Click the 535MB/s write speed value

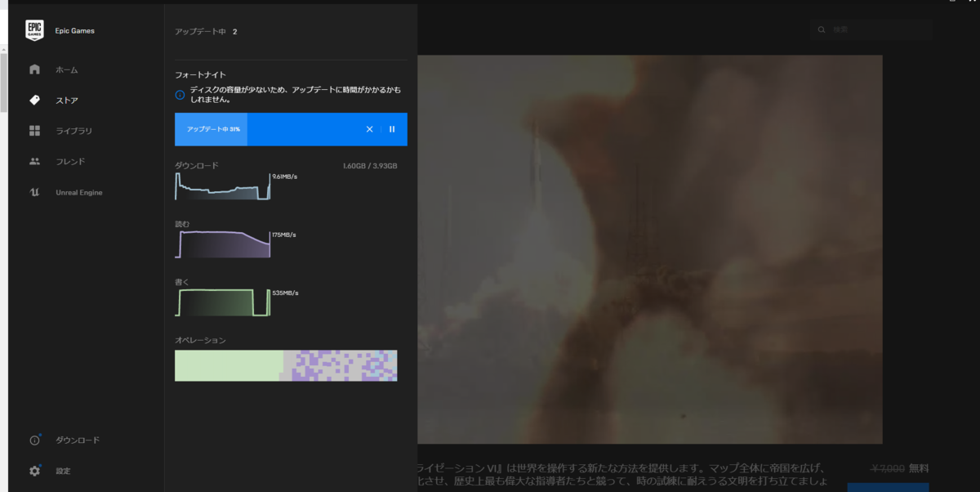pyautogui.click(x=285, y=293)
